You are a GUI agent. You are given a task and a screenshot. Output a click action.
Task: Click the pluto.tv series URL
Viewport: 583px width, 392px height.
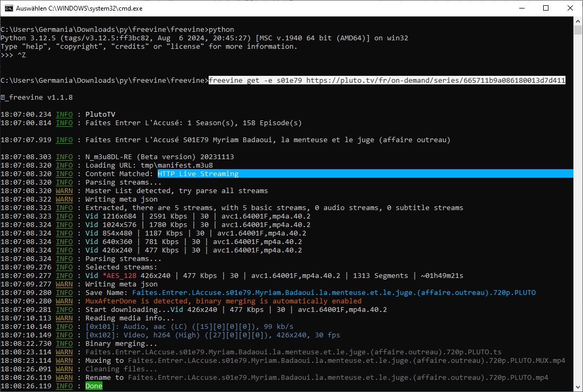tap(436, 80)
